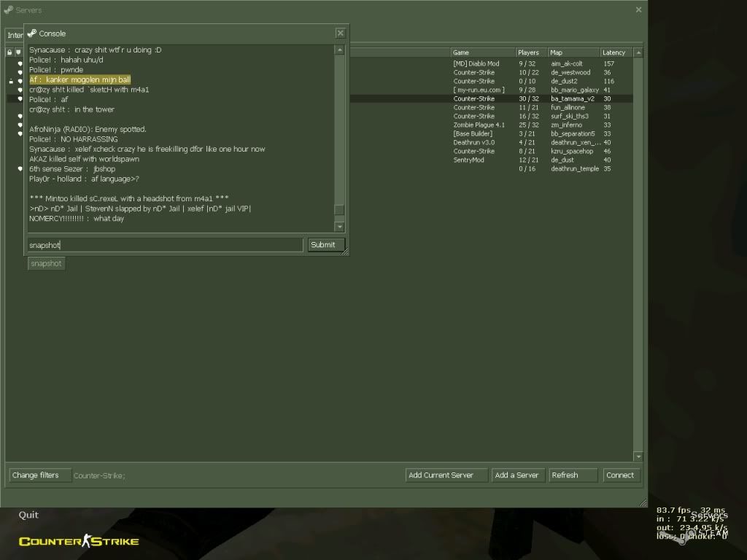Select the server on de_westwood map
The image size is (747, 560).
(x=491, y=72)
